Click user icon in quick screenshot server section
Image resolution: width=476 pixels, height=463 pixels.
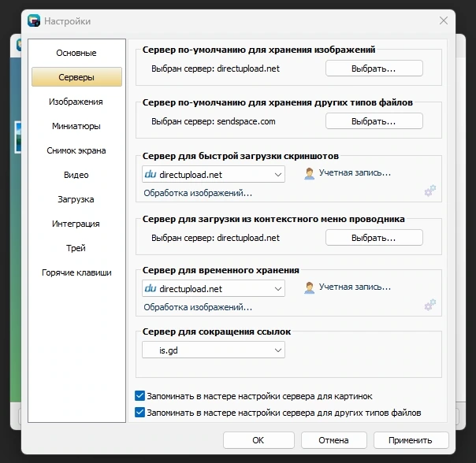[309, 173]
